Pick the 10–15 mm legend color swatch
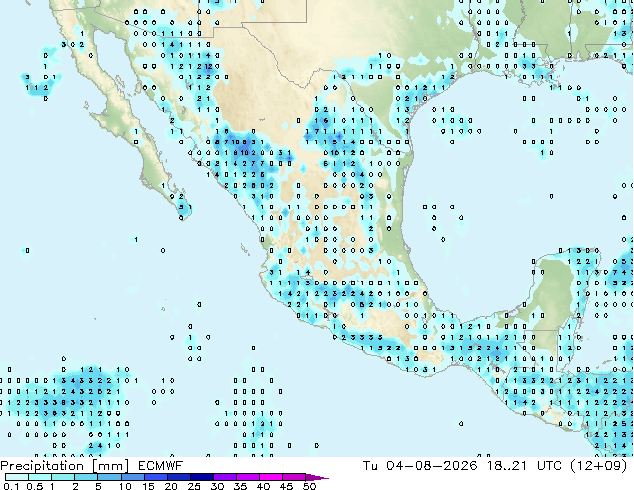 point(133,477)
